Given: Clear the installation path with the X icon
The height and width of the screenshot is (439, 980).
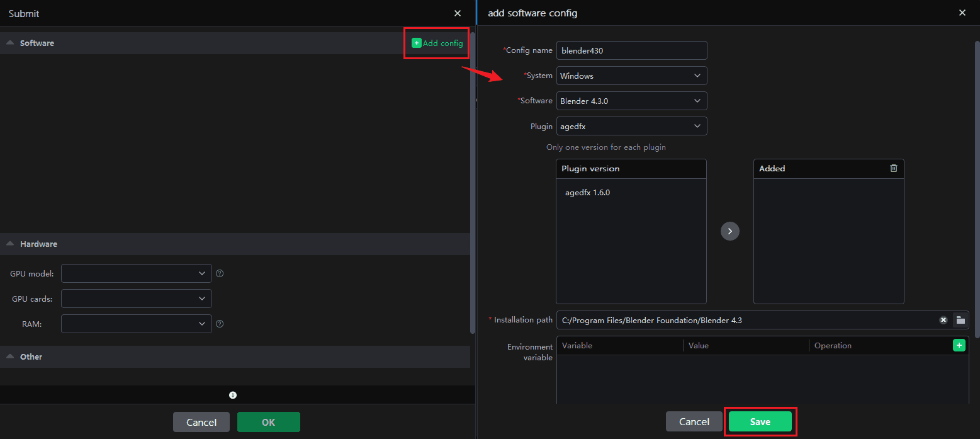Looking at the screenshot, I should 943,320.
